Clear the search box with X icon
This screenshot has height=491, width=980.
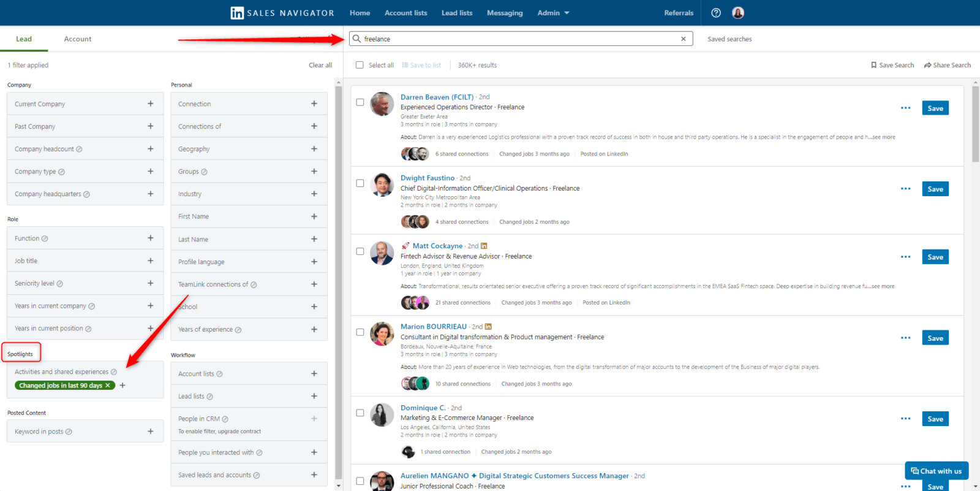pyautogui.click(x=684, y=39)
